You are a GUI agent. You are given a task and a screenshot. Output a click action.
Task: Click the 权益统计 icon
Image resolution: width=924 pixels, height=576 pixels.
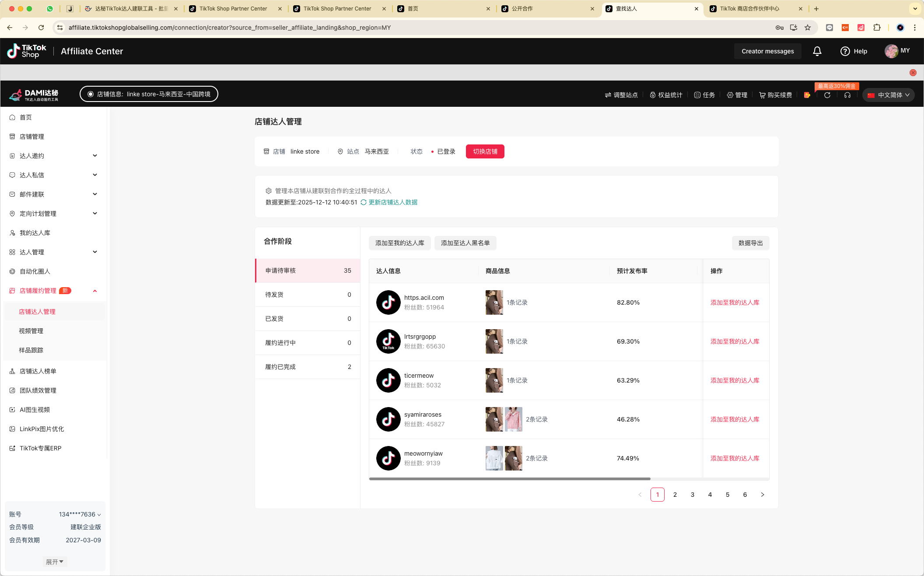pos(653,95)
